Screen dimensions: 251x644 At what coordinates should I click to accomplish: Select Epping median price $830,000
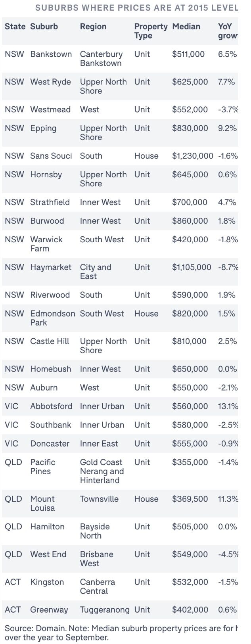coord(190,128)
